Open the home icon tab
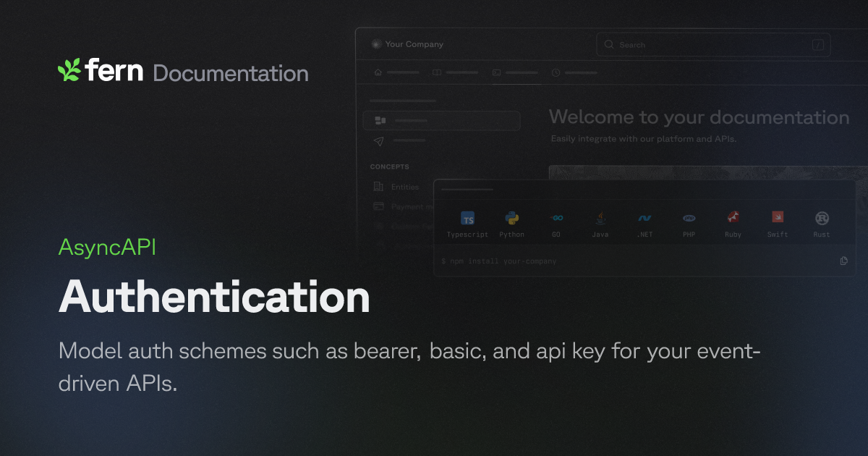This screenshot has width=868, height=456. tap(378, 72)
